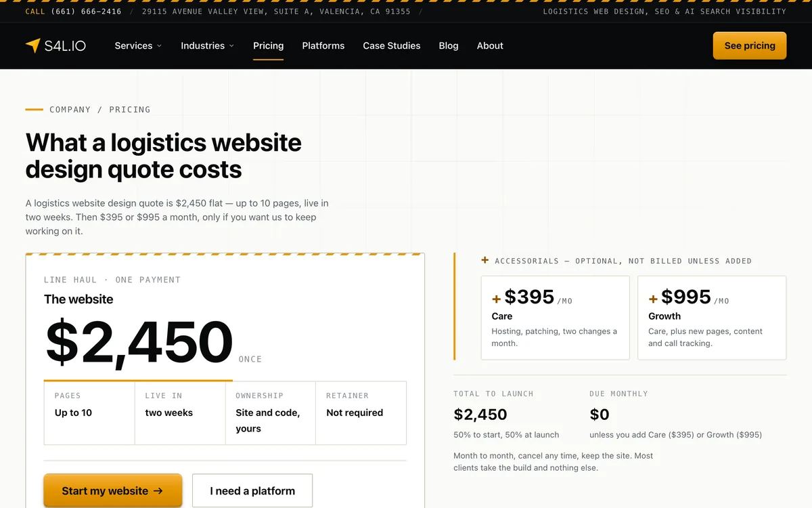Click the plus icon beside $395

pyautogui.click(x=496, y=299)
